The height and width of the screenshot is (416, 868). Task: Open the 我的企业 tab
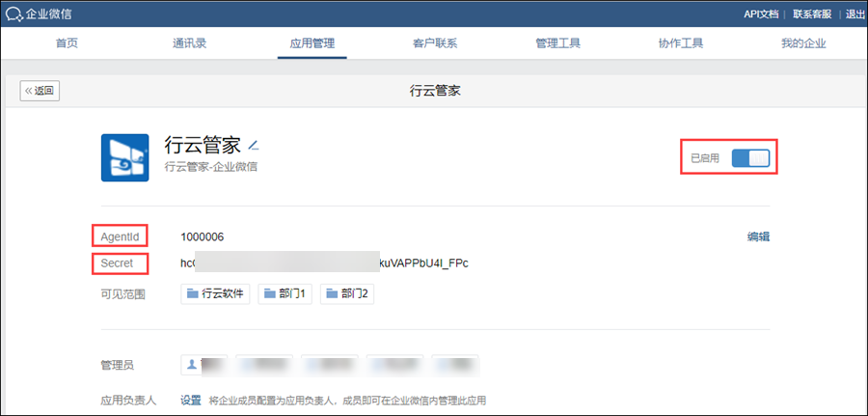point(803,43)
